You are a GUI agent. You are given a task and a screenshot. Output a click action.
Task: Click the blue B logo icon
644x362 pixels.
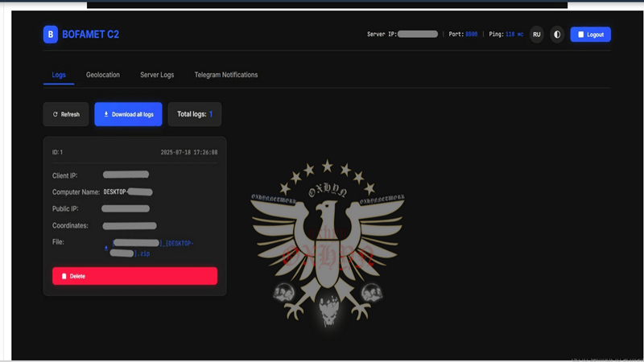coord(51,34)
